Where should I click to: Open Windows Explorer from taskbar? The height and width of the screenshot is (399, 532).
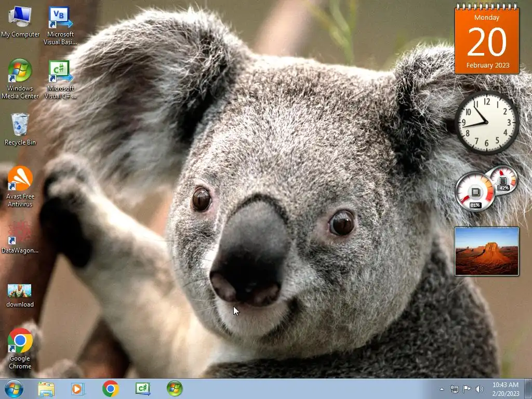[46, 389]
